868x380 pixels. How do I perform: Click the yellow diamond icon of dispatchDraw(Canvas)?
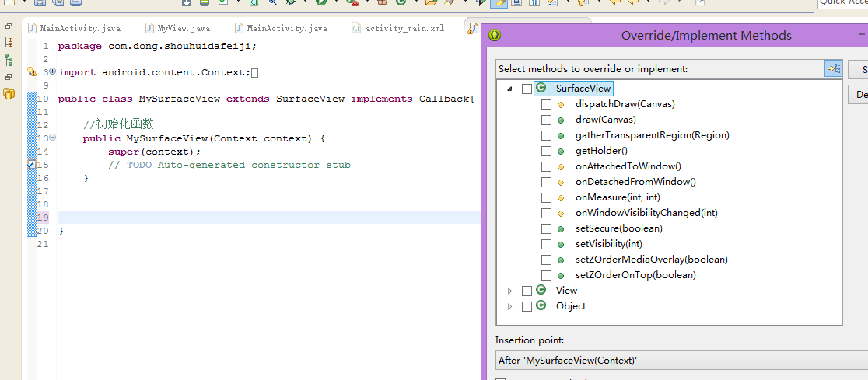coord(560,104)
